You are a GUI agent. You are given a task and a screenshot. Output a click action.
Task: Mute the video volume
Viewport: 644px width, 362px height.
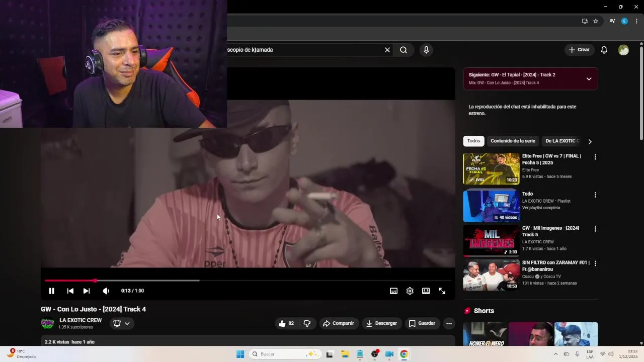[x=106, y=291]
